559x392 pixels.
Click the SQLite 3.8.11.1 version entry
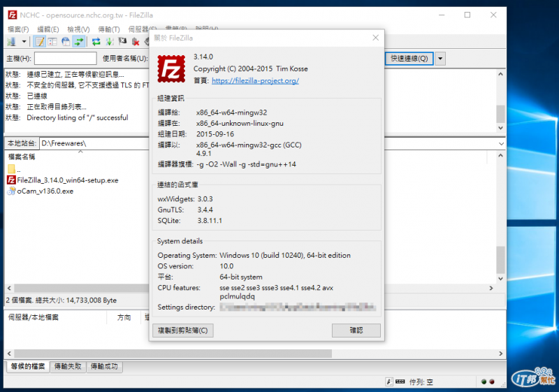point(189,221)
